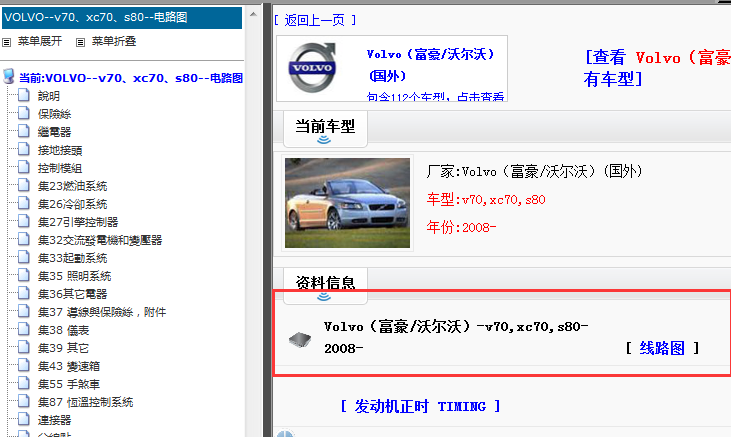Viewport: 731px width, 437px height.
Task: Open 集39 其它 in the tree
Action: pos(63,348)
